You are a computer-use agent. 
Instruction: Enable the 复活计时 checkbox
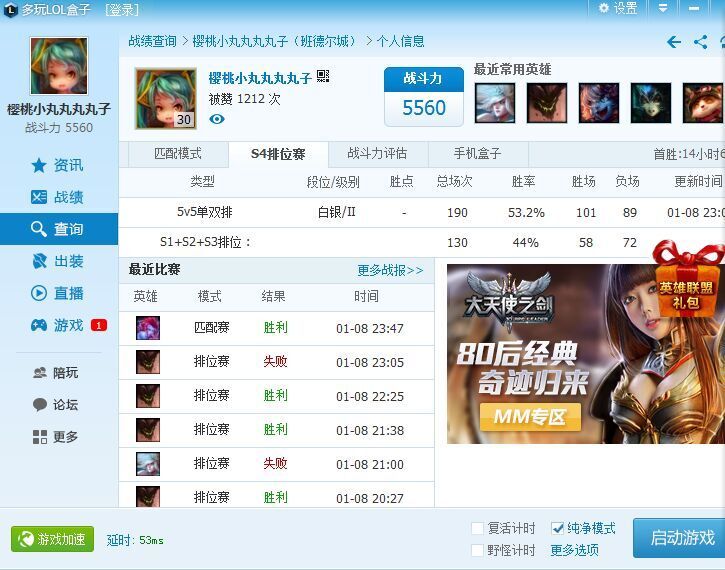point(477,528)
